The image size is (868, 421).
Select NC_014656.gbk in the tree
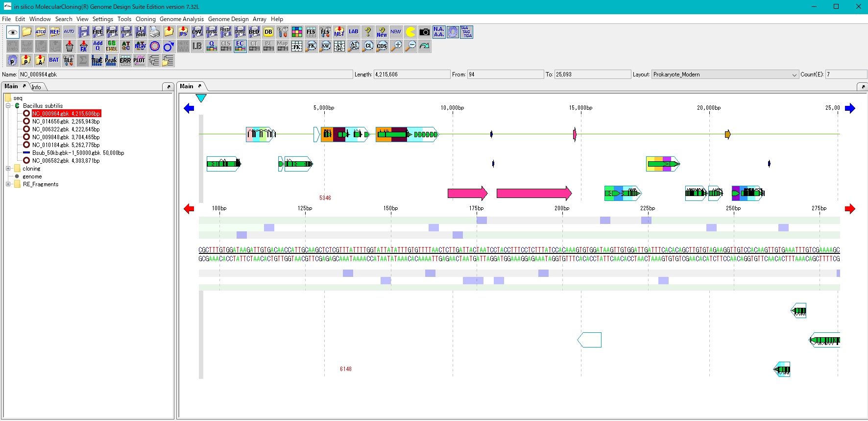[66, 122]
